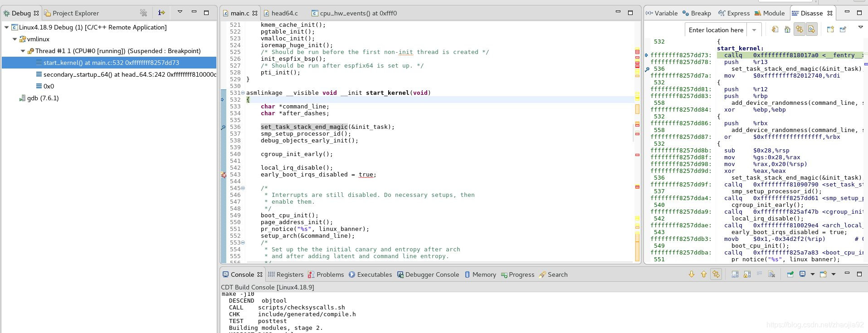
Task: Click Previous Error up arrow in Console
Action: pyautogui.click(x=704, y=274)
